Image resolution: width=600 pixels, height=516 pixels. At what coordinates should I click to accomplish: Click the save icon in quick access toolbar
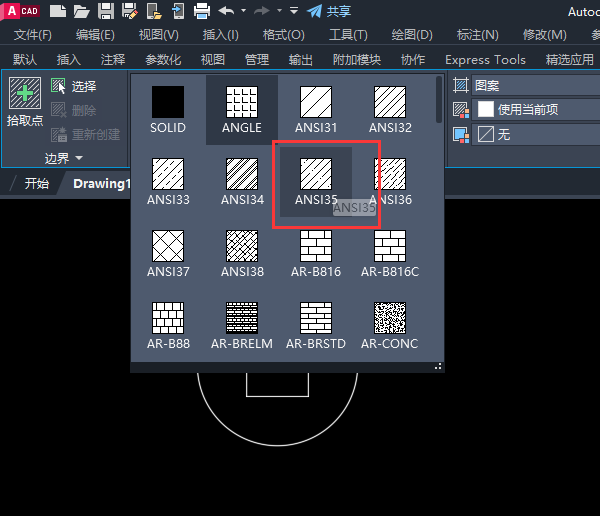pos(106,11)
